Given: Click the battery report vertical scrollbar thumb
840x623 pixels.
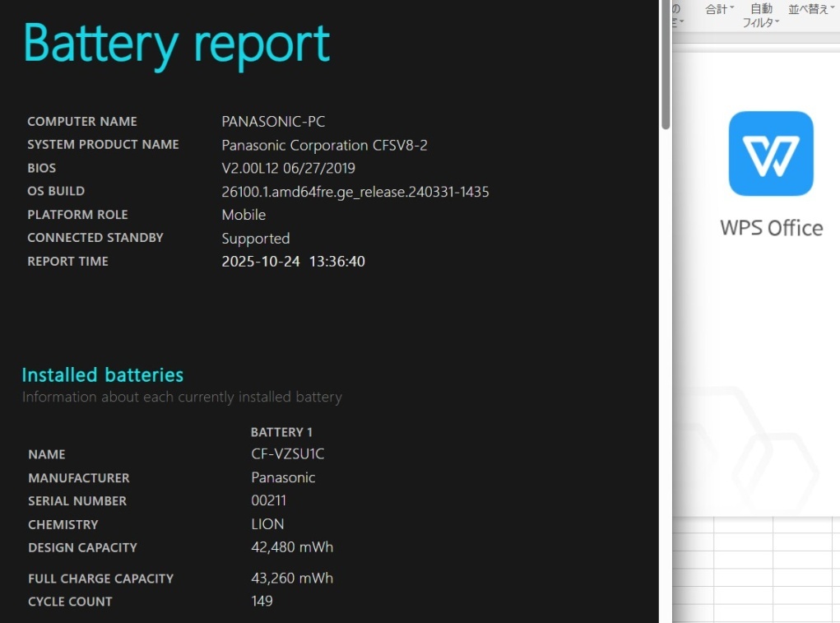Looking at the screenshot, I should click(x=666, y=64).
